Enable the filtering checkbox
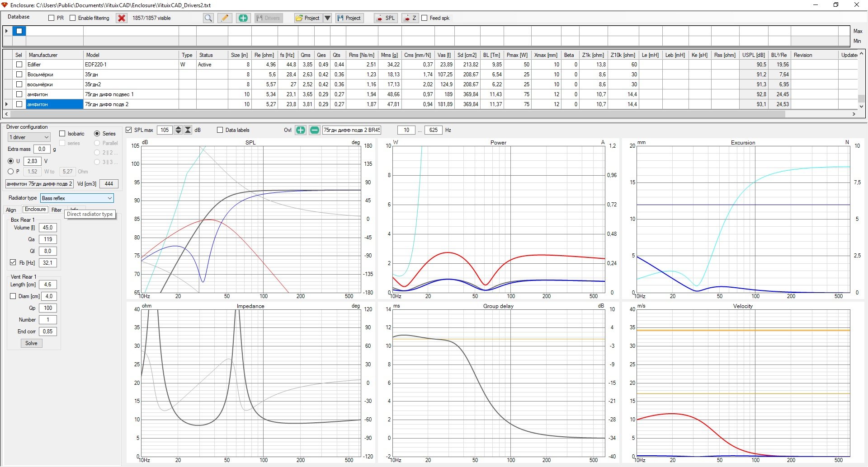The height and width of the screenshot is (467, 868). (x=72, y=18)
